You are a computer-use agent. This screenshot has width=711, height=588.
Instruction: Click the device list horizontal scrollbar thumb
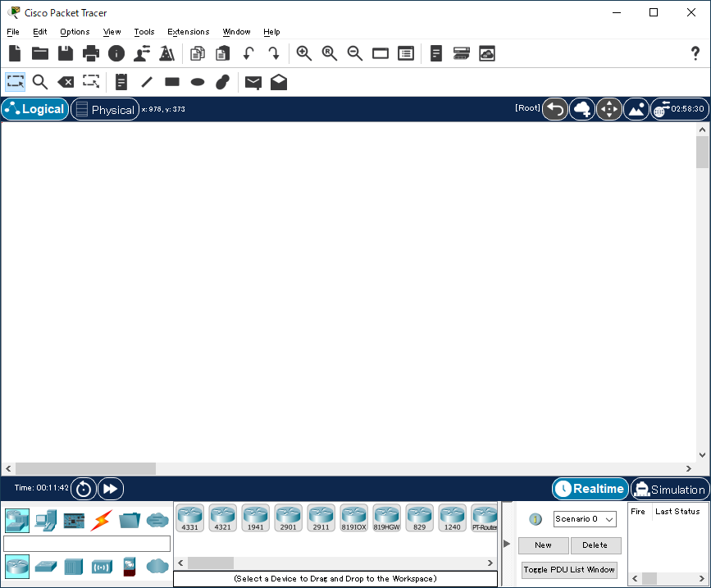[211, 563]
